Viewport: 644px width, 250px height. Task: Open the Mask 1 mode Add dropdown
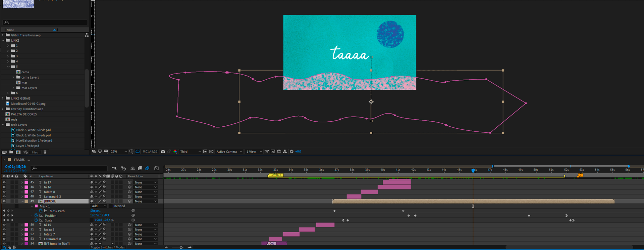coord(99,206)
